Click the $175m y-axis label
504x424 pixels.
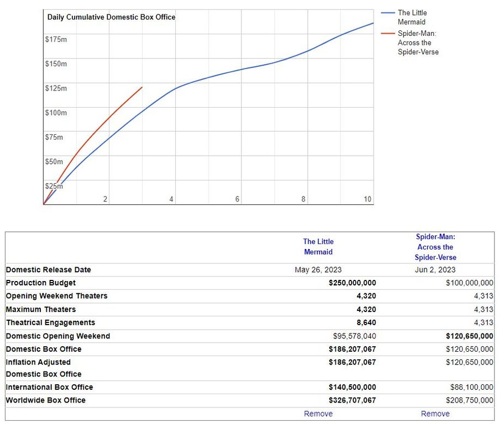point(56,39)
